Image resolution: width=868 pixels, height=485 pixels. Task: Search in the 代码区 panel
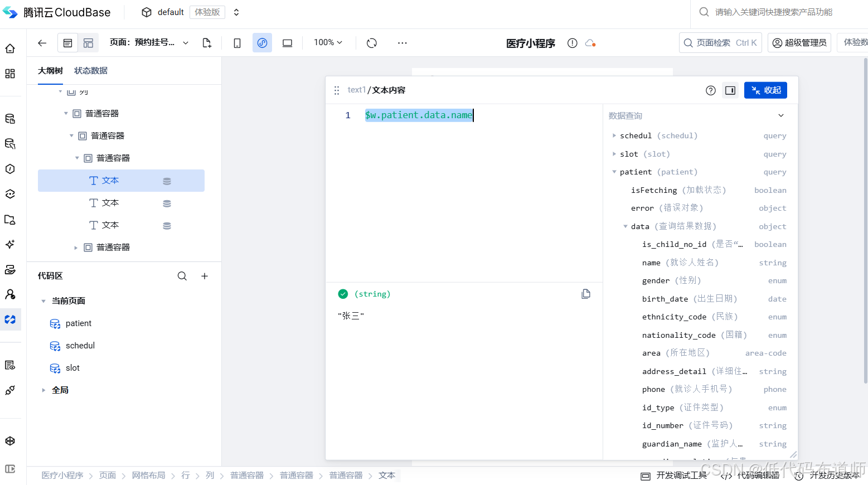[182, 276]
